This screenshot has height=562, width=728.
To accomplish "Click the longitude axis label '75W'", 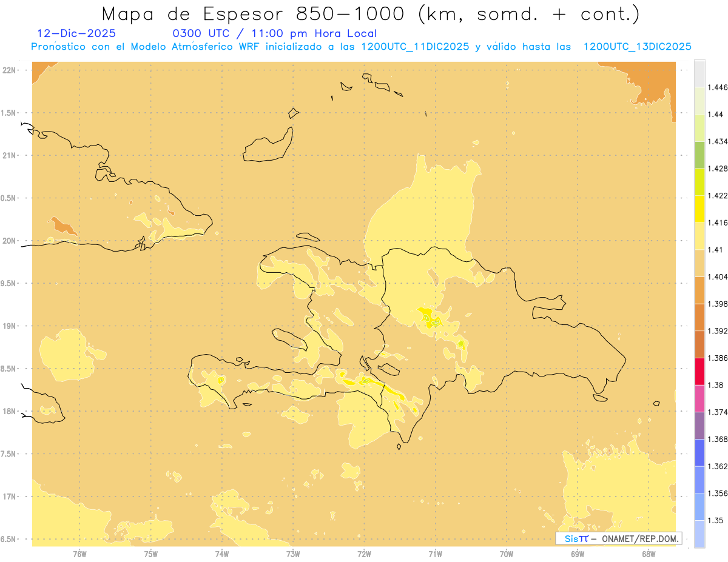I will click(151, 554).
